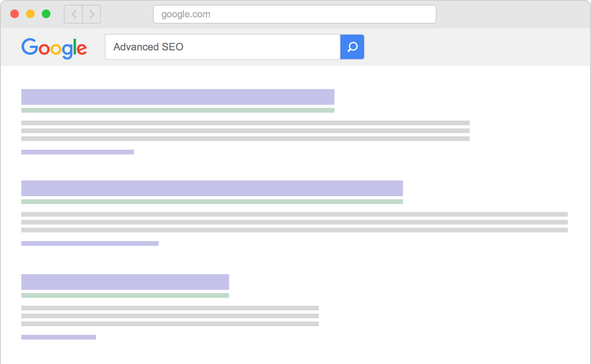This screenshot has width=591, height=364.
Task: Click the blue search magnifier button
Action: (352, 47)
